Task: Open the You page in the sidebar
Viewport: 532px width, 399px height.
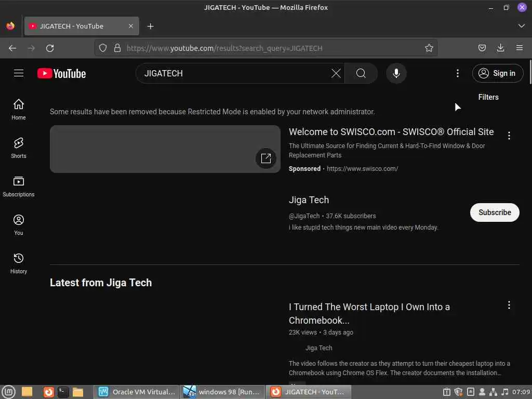Action: pos(19,224)
